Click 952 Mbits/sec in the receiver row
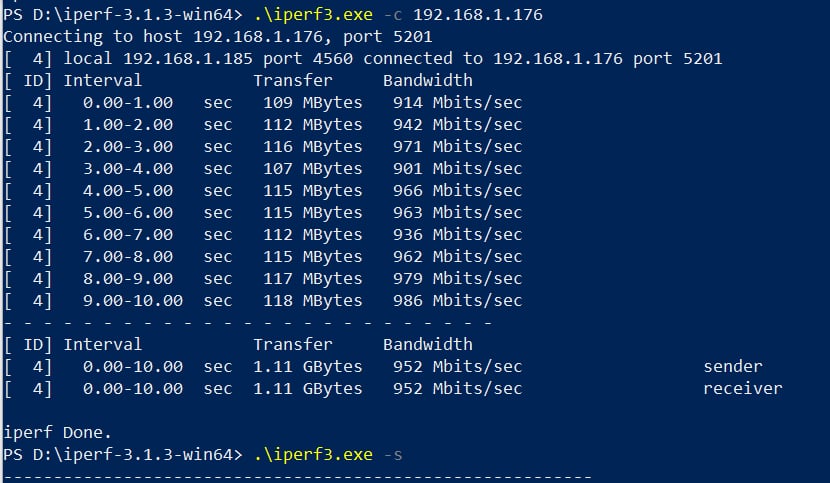The height and width of the screenshot is (483, 830). (x=457, y=388)
